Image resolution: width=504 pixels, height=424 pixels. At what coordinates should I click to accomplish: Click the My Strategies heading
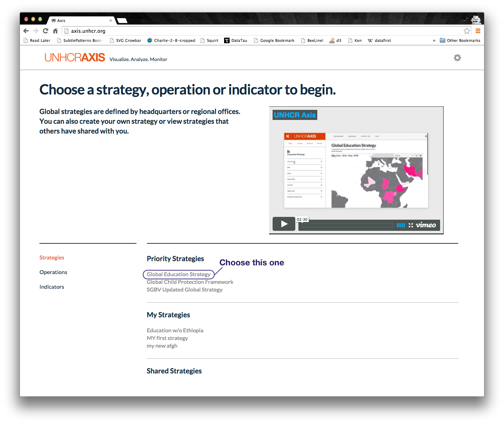pyautogui.click(x=168, y=315)
